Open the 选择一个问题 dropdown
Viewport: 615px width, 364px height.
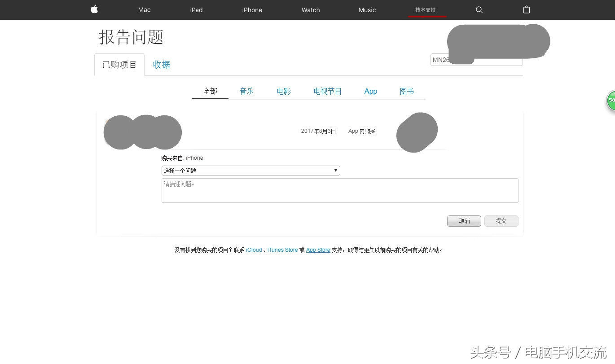point(250,171)
